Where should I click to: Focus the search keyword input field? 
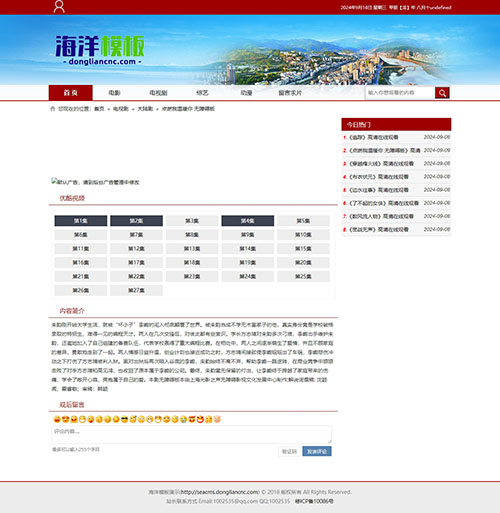tap(400, 93)
